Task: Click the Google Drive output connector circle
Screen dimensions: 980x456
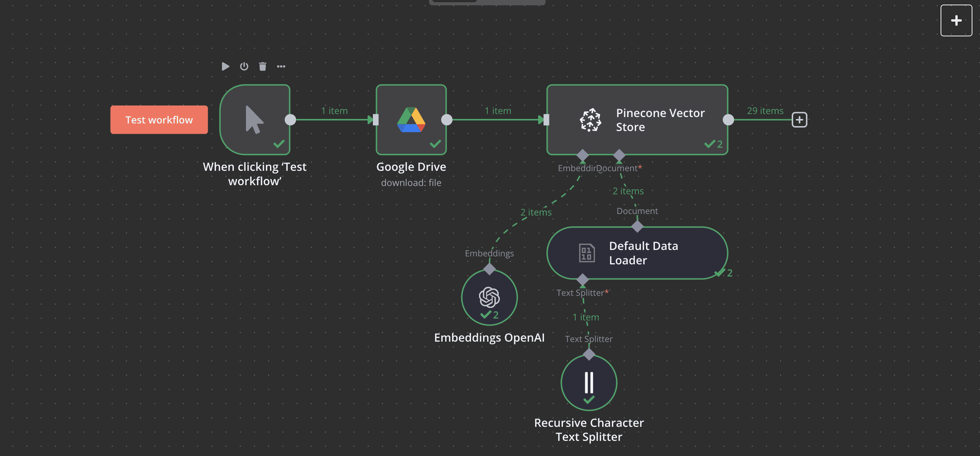Action: point(447,120)
